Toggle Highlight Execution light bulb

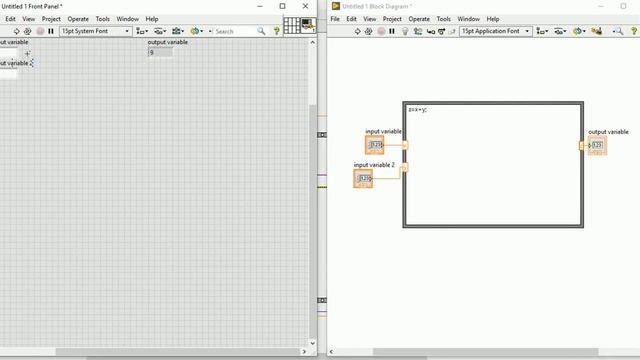point(404,31)
